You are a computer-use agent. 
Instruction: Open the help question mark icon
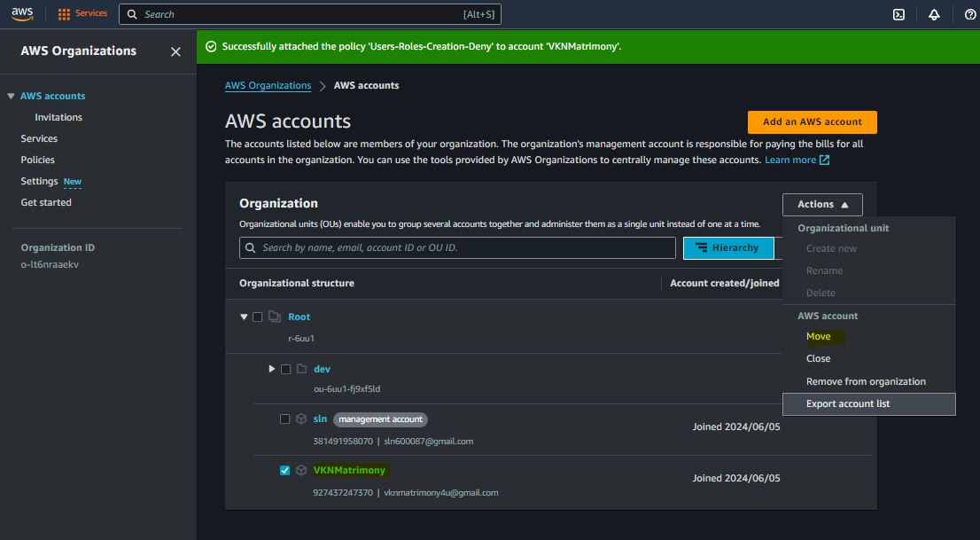(969, 14)
